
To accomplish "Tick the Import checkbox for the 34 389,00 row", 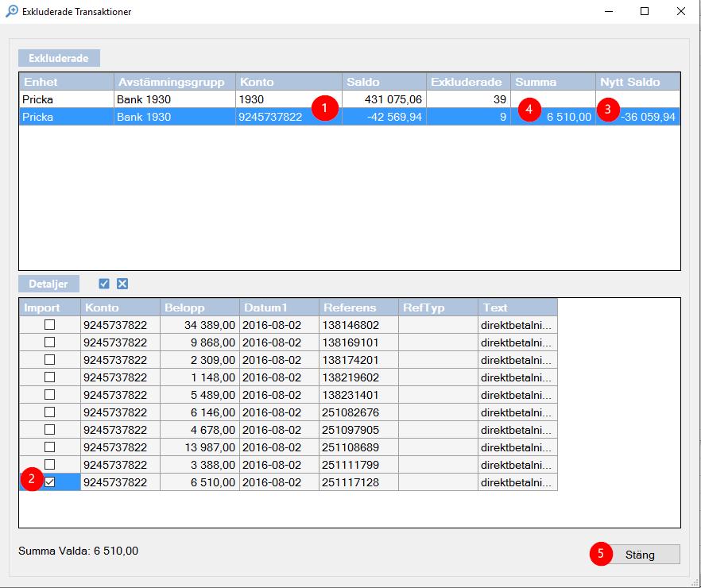I will point(49,325).
